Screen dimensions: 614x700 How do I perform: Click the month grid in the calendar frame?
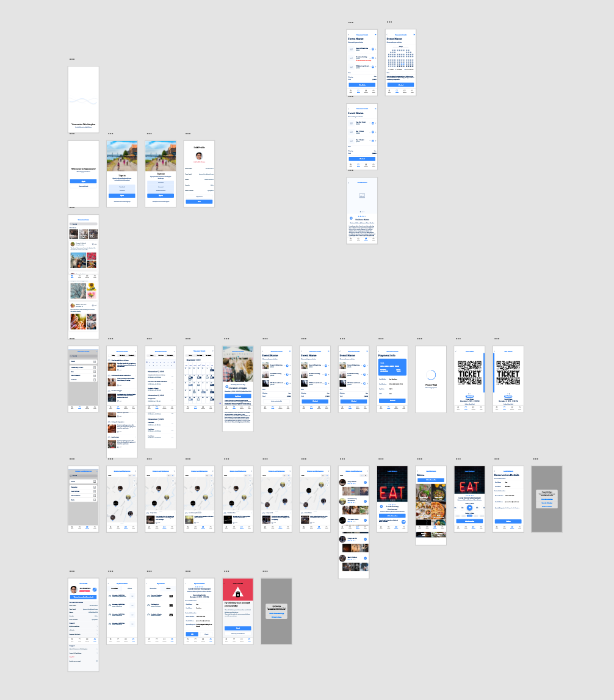click(199, 384)
